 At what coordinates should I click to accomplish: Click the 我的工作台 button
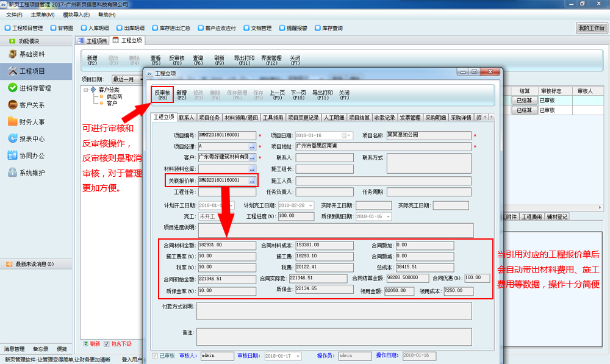[591, 28]
